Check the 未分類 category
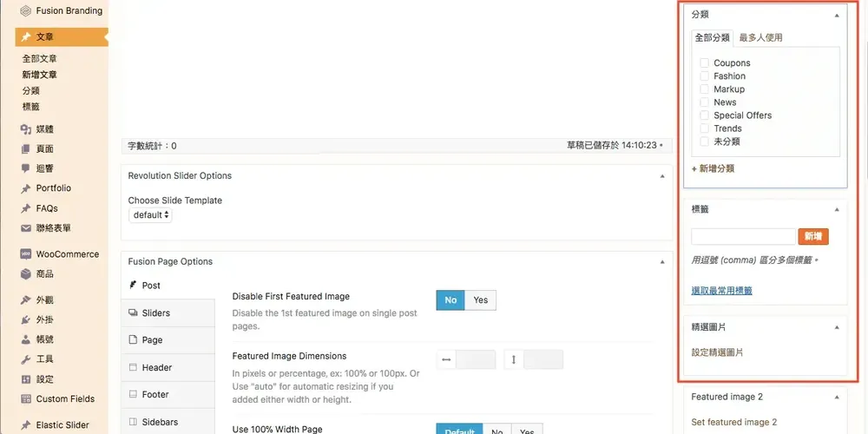868x434 pixels. click(x=705, y=141)
